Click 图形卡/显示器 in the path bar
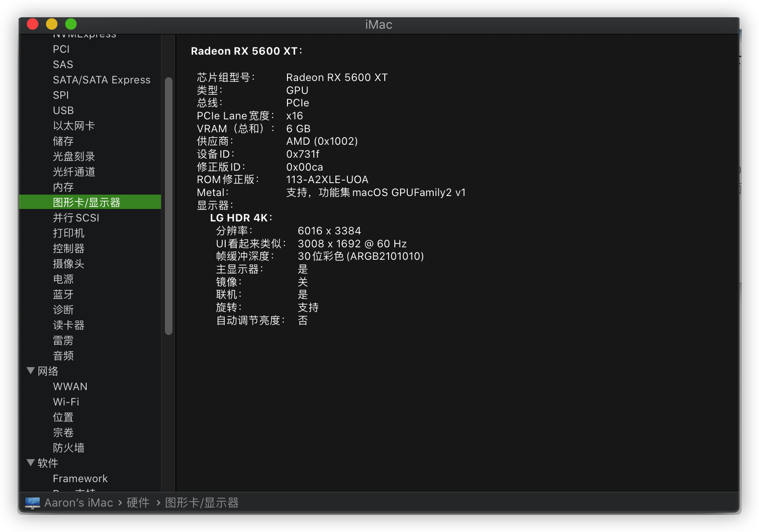Viewport: 759px width, 532px height. 202,503
